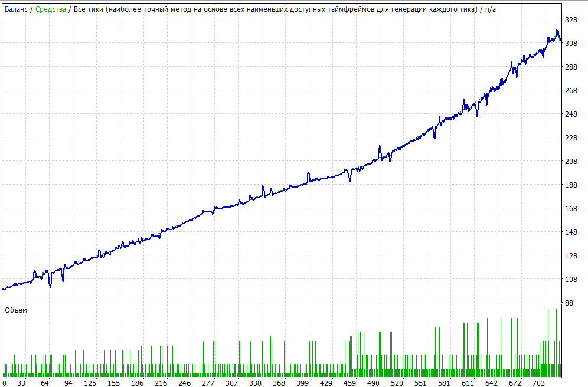This screenshot has width=588, height=387.
Task: Select trade number 399 on the horizontal axis
Action: point(302,383)
